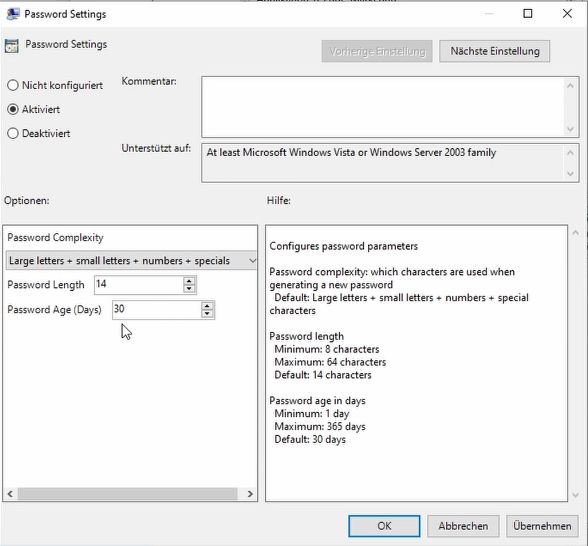This screenshot has width=588, height=546.
Task: Cancel via the Abbrechen button
Action: [x=463, y=526]
